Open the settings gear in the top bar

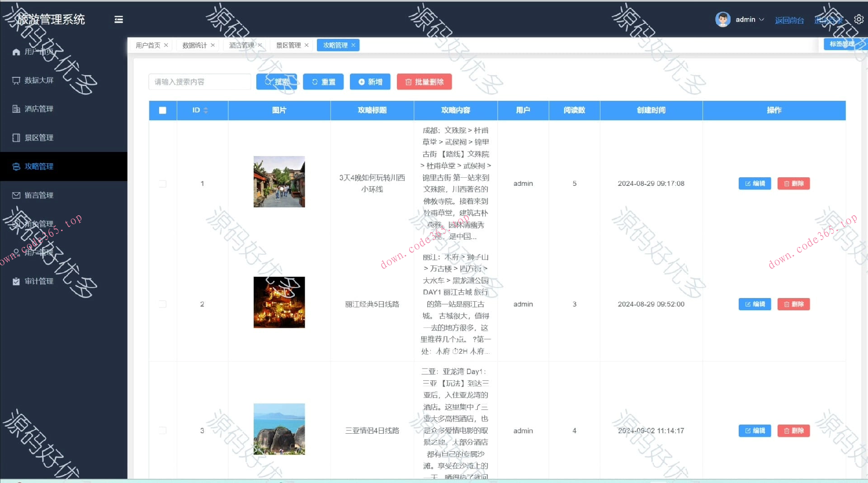[x=858, y=19]
